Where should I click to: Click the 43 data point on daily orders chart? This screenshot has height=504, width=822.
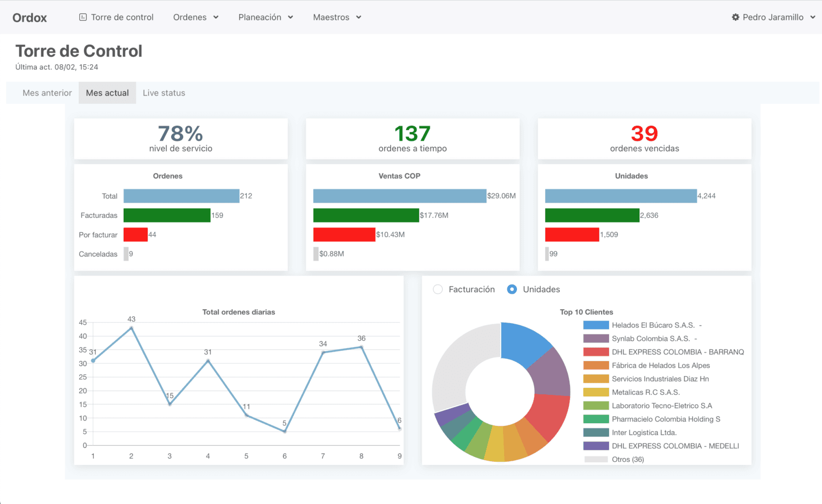(132, 328)
